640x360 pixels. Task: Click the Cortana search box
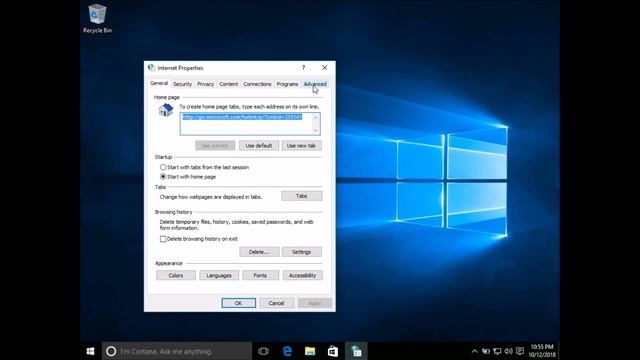click(x=177, y=351)
